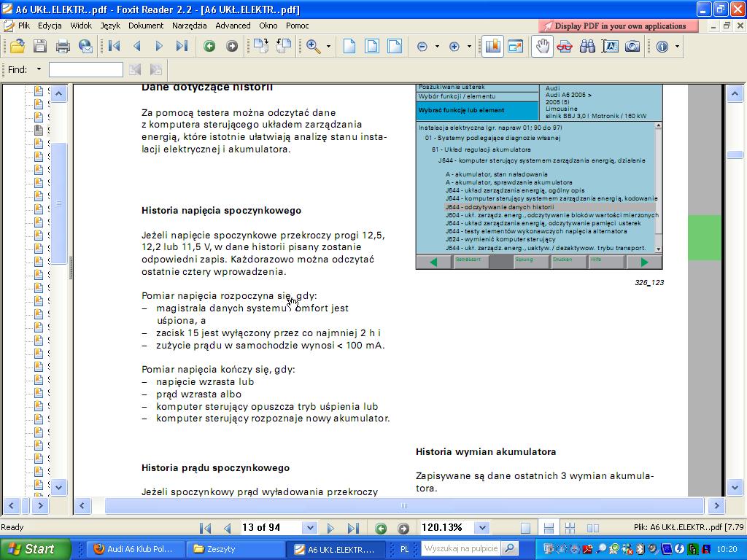
Task: Open the Pomoc menu
Action: coord(298,26)
